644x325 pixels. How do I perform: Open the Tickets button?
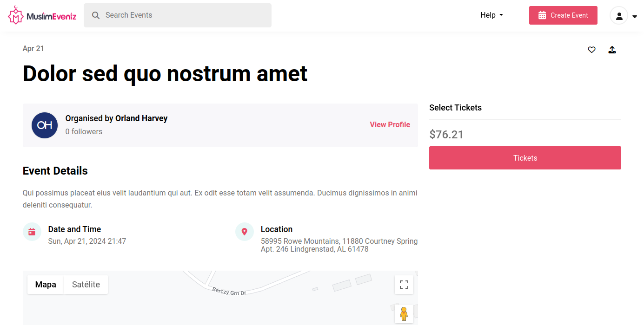coord(525,158)
